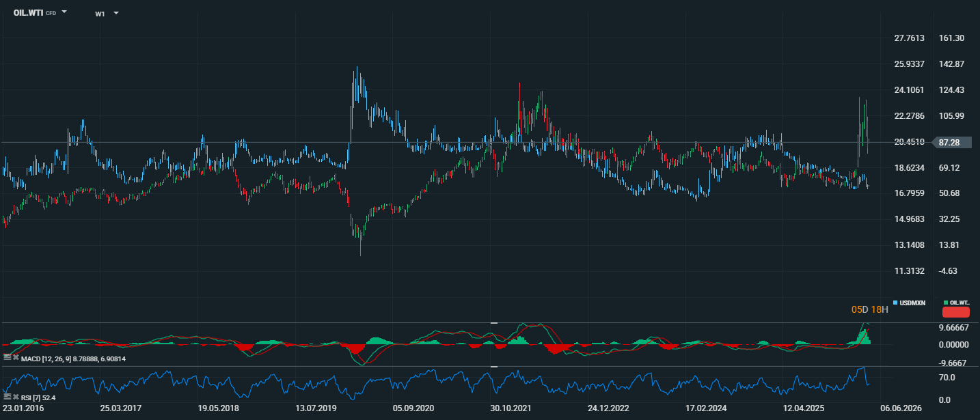Click the 05D 18H candle countdown timer
The image size is (980, 420).
[869, 310]
